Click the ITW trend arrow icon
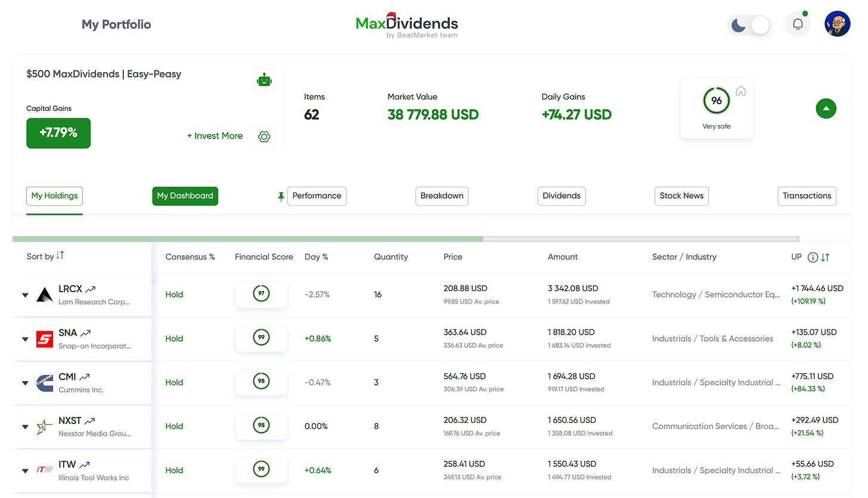The width and height of the screenshot is (868, 498). 85,465
